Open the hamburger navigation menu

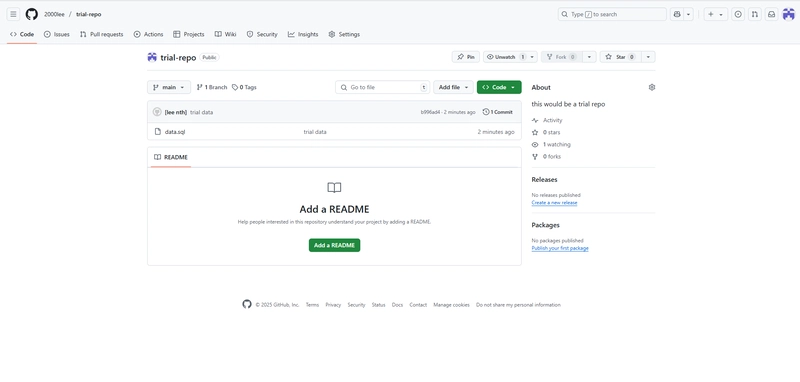13,14
